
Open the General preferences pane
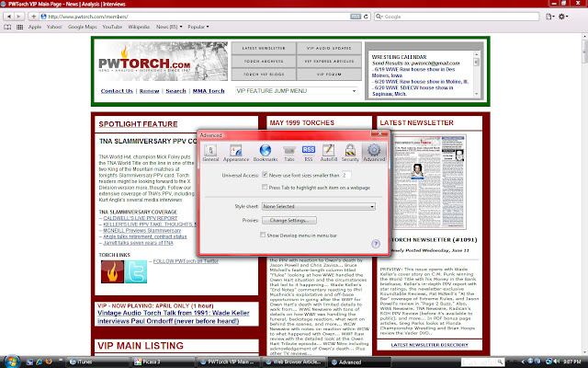pos(210,153)
